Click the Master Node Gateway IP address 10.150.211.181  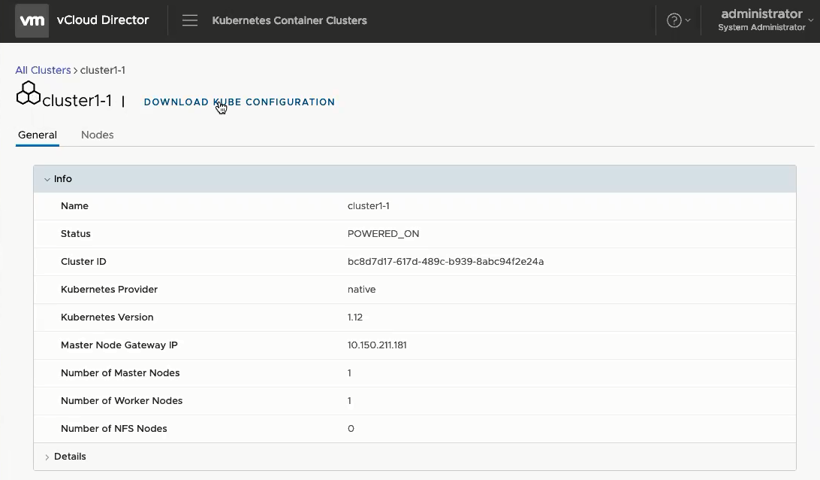(377, 345)
